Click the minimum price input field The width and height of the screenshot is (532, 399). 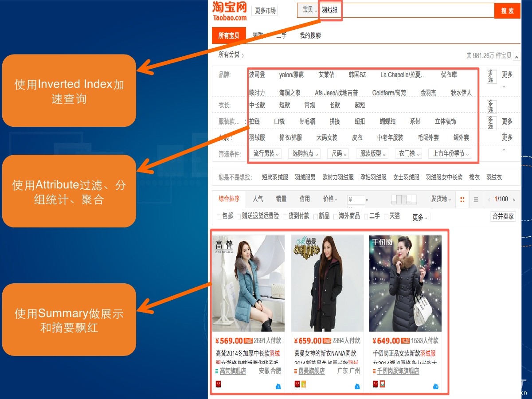(356, 199)
